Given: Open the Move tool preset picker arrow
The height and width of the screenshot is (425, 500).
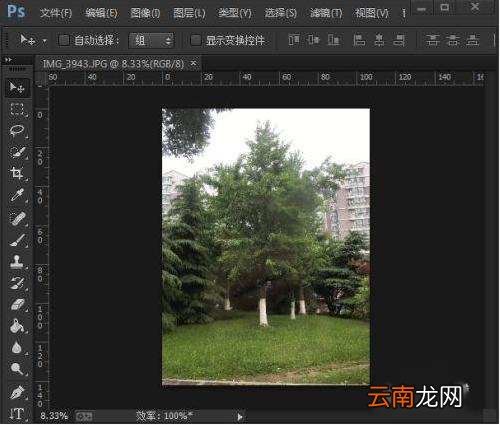Looking at the screenshot, I should (44, 41).
